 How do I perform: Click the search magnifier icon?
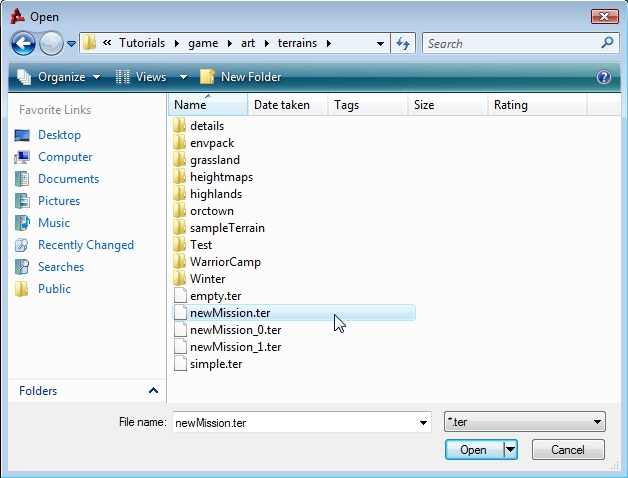pyautogui.click(x=607, y=43)
